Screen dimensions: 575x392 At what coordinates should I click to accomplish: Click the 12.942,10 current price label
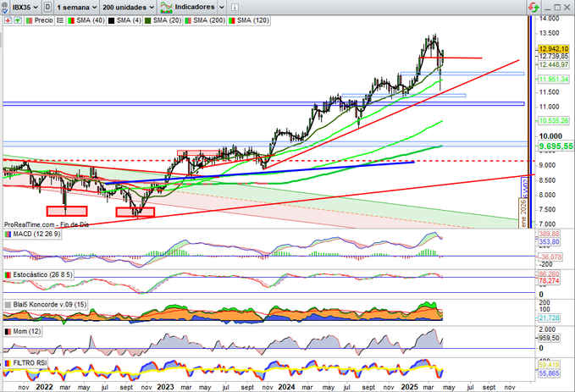point(552,49)
